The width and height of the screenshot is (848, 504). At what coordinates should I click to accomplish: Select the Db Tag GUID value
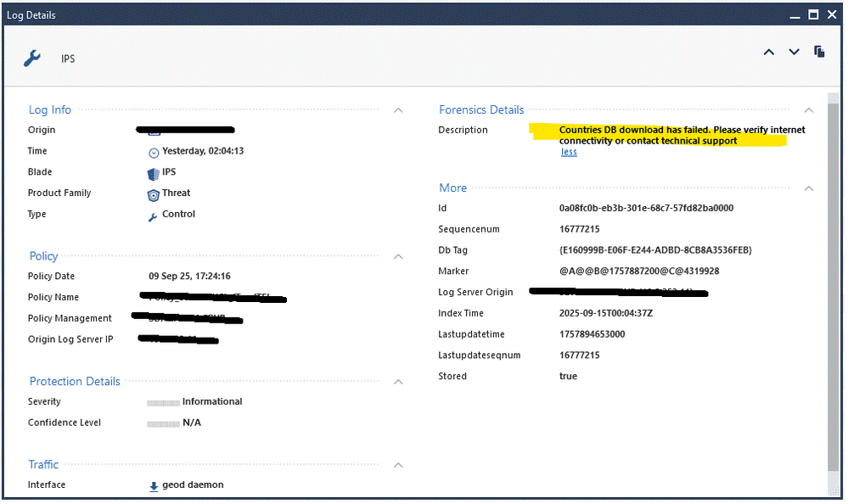(655, 250)
